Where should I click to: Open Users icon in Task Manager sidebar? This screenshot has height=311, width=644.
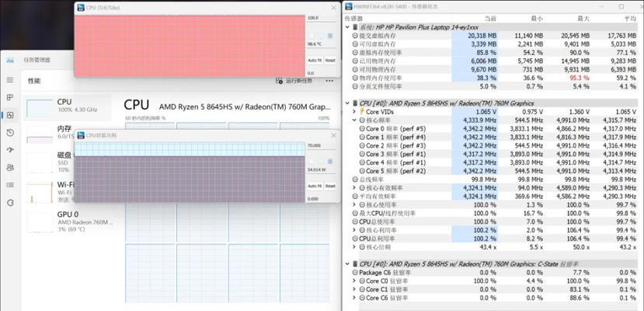pyautogui.click(x=10, y=168)
